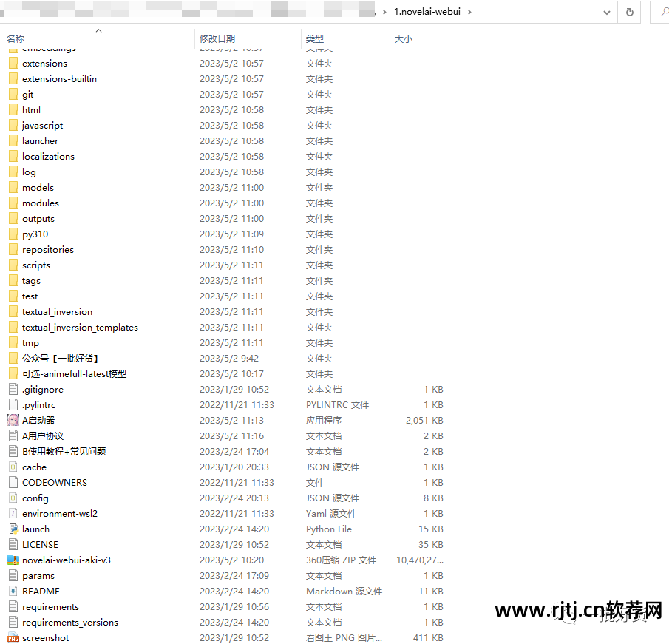
Task: Select the launcher folder name
Action: (x=40, y=140)
